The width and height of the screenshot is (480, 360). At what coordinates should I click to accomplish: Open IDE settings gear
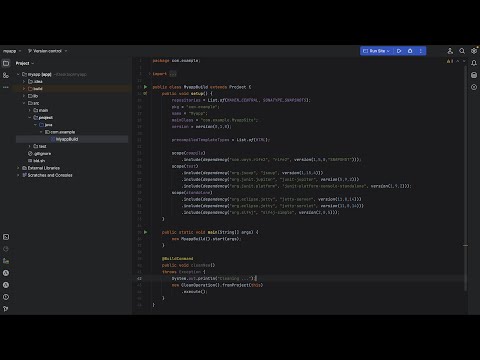[474, 51]
